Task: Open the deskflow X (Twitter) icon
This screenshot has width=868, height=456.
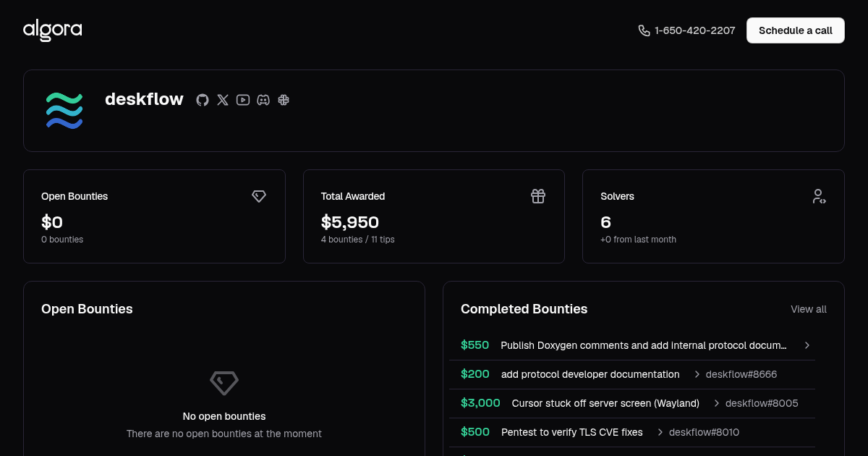Action: [x=223, y=100]
